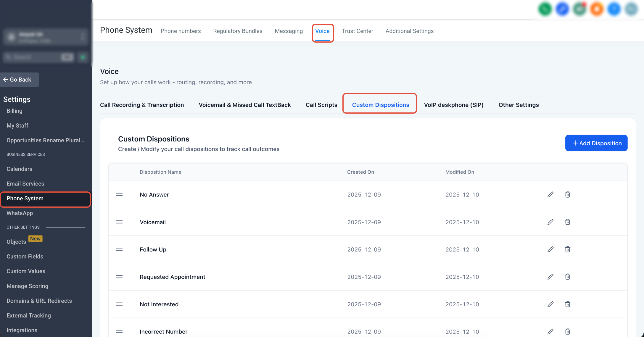Edit the Voicemail disposition
Image resolution: width=644 pixels, height=337 pixels.
pyautogui.click(x=550, y=222)
